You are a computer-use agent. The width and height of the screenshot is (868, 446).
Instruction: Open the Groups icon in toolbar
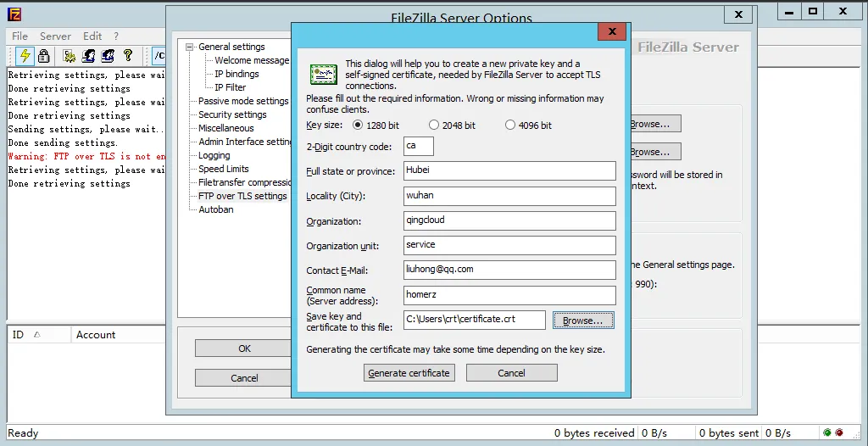pyautogui.click(x=108, y=55)
